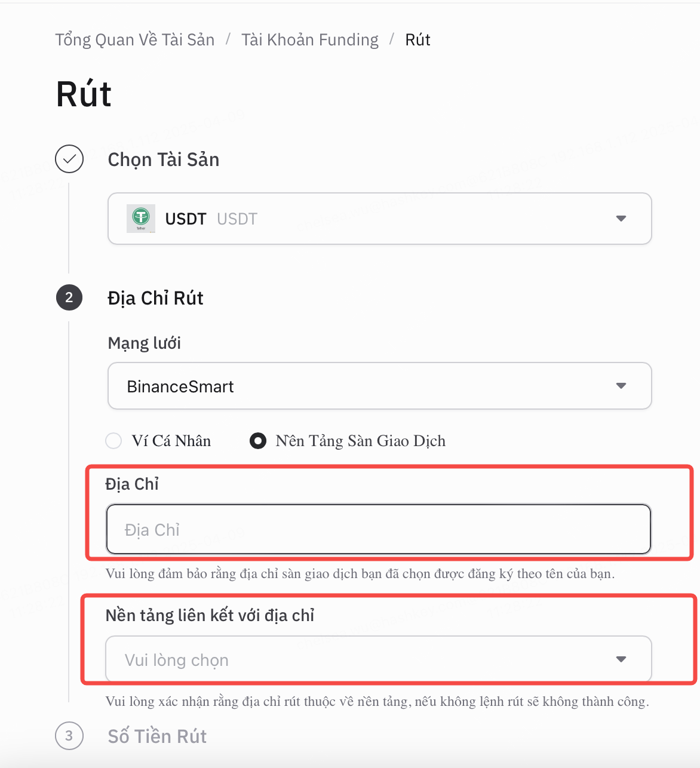Click Nền tảng liên kết với địa chỉ label

pos(210,616)
